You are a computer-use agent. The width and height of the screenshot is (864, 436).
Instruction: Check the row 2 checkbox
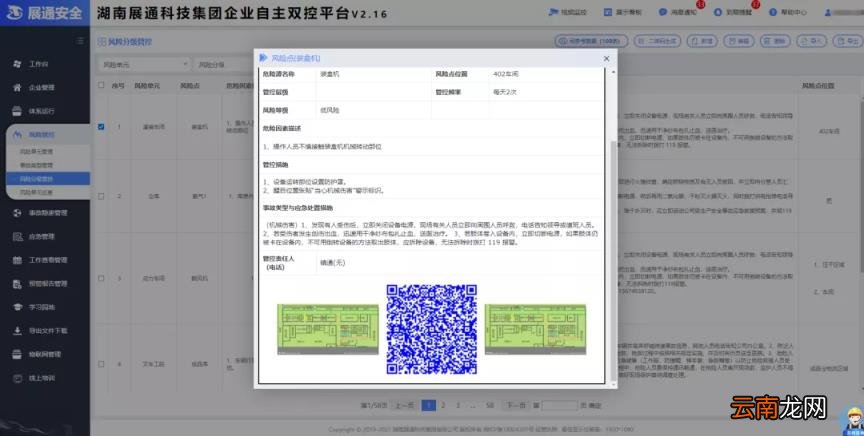(101, 196)
